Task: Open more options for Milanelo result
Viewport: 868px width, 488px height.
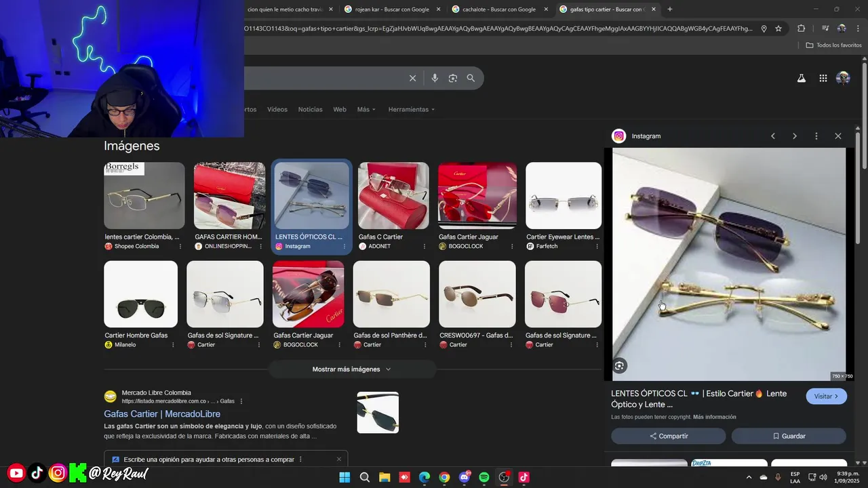Action: point(173,345)
